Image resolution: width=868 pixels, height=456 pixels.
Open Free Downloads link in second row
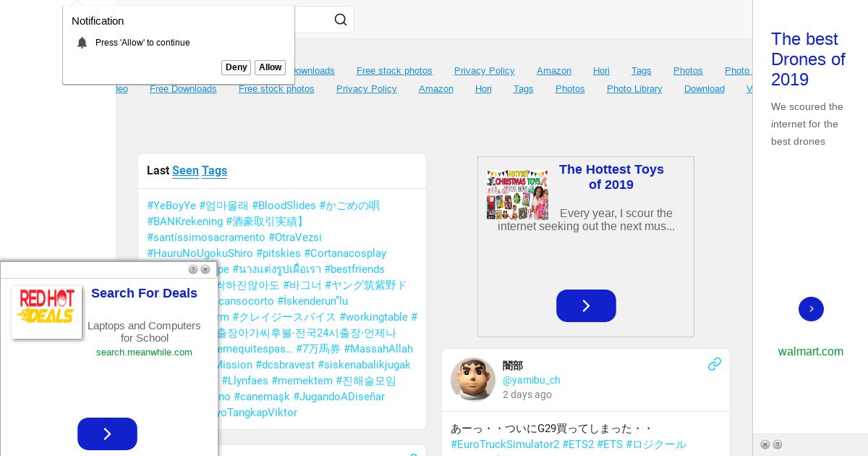click(x=183, y=88)
